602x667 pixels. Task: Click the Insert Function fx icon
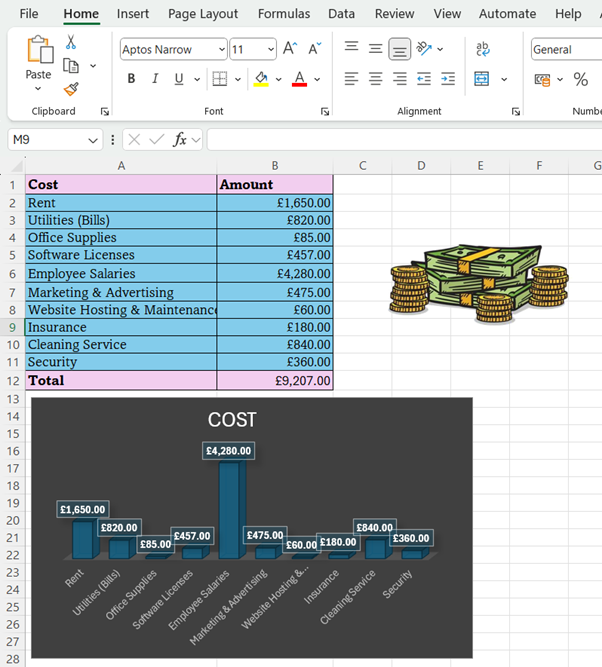[180, 140]
